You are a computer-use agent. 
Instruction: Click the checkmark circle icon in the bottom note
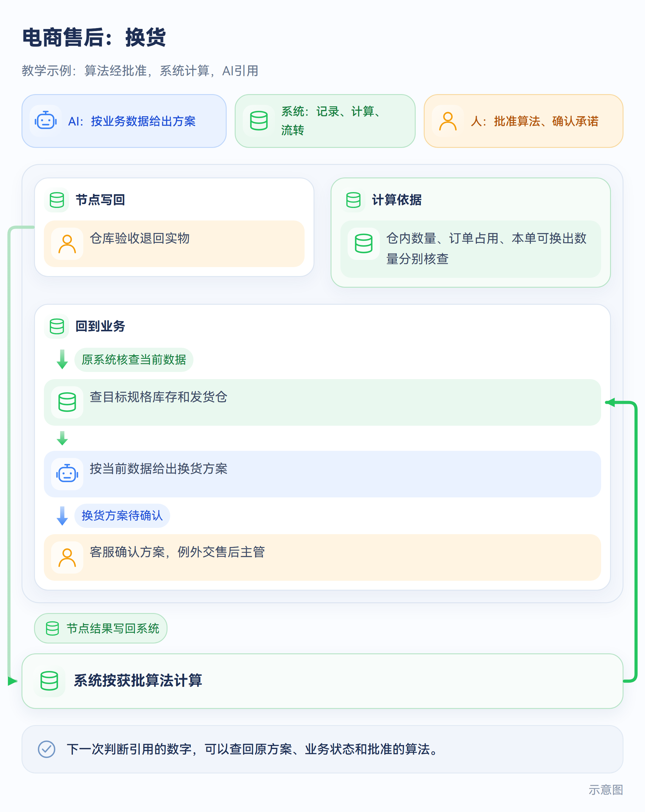[47, 749]
